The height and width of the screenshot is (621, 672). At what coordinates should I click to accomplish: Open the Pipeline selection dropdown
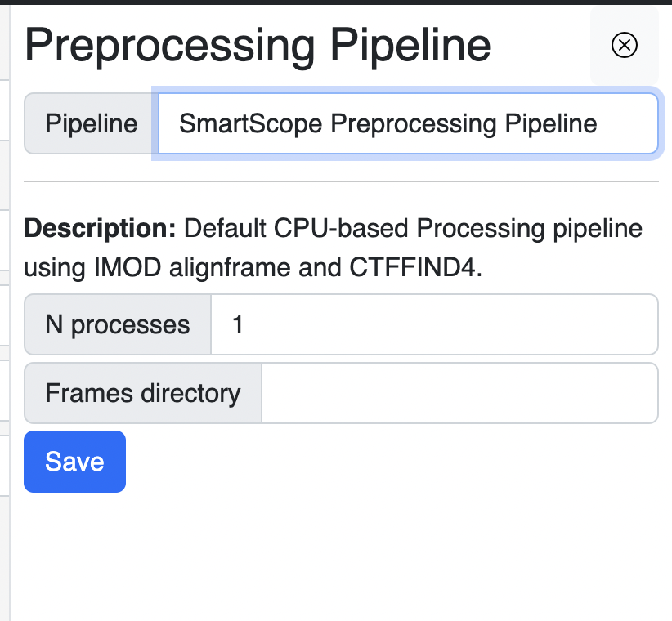[x=408, y=123]
